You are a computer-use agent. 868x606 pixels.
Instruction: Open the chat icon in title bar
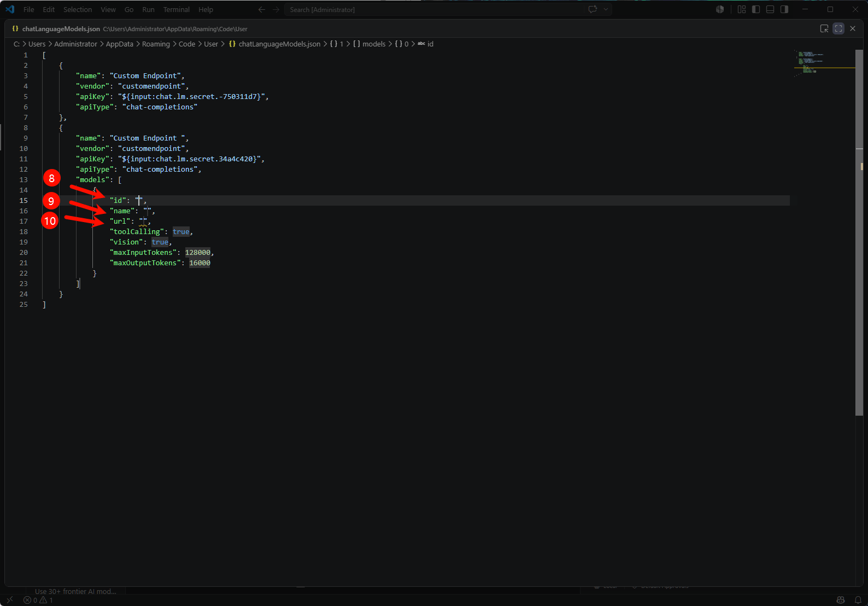point(593,9)
